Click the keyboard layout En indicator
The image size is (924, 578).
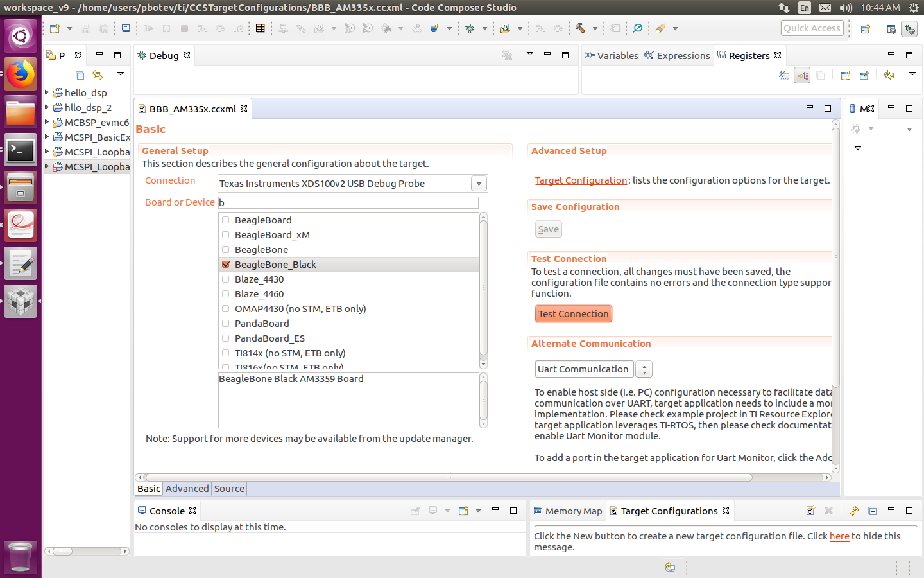pos(805,8)
